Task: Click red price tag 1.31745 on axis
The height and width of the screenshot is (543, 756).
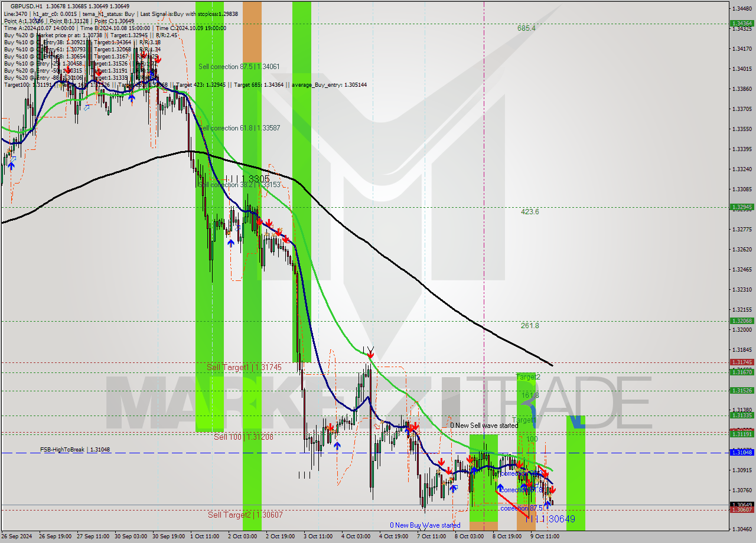Action: click(741, 362)
